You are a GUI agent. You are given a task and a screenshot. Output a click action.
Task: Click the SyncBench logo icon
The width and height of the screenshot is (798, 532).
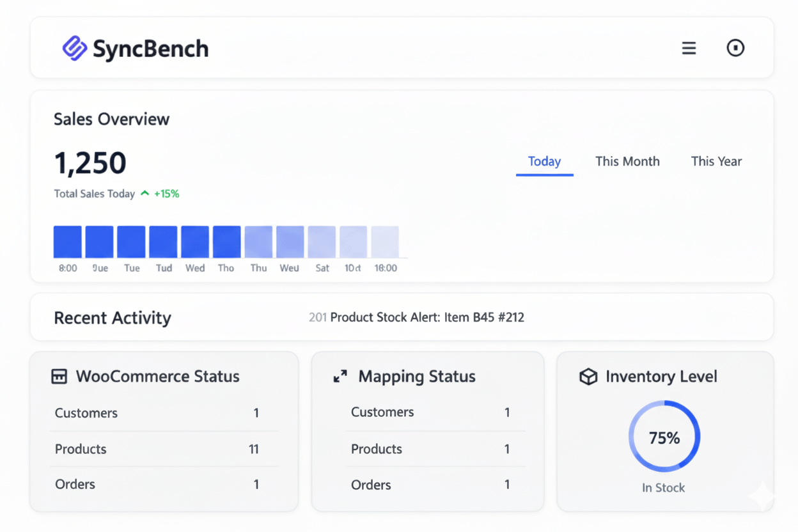tap(75, 49)
